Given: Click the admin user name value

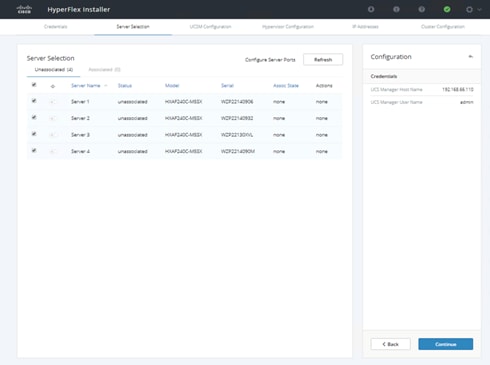Looking at the screenshot, I should click(467, 102).
